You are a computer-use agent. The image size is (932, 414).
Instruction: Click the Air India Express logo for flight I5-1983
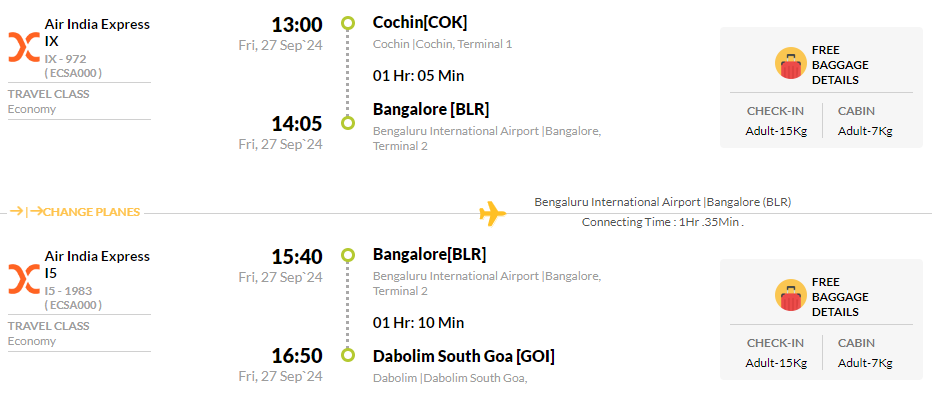tap(24, 279)
